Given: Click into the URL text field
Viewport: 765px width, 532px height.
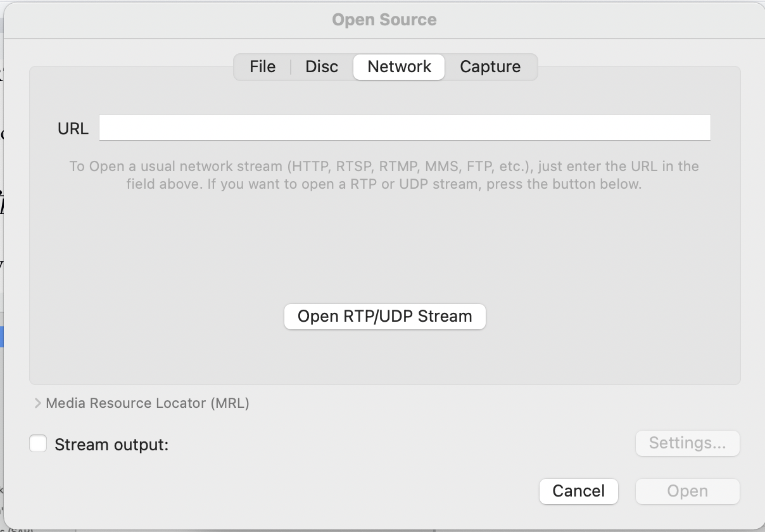Looking at the screenshot, I should coord(405,127).
